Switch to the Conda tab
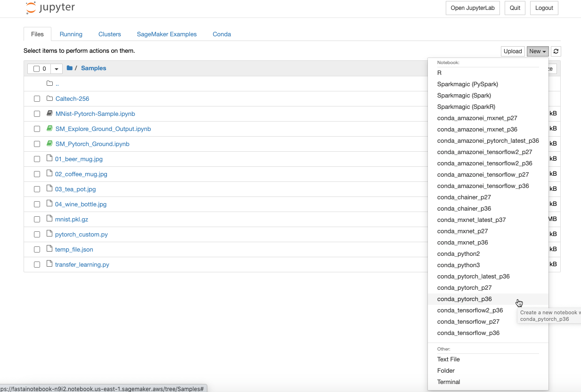The height and width of the screenshot is (392, 581). click(222, 34)
